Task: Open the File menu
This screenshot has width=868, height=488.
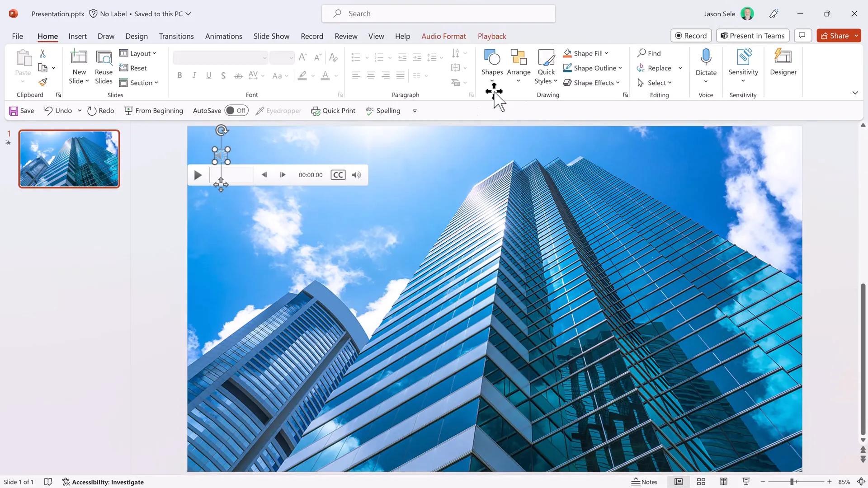Action: [x=17, y=36]
